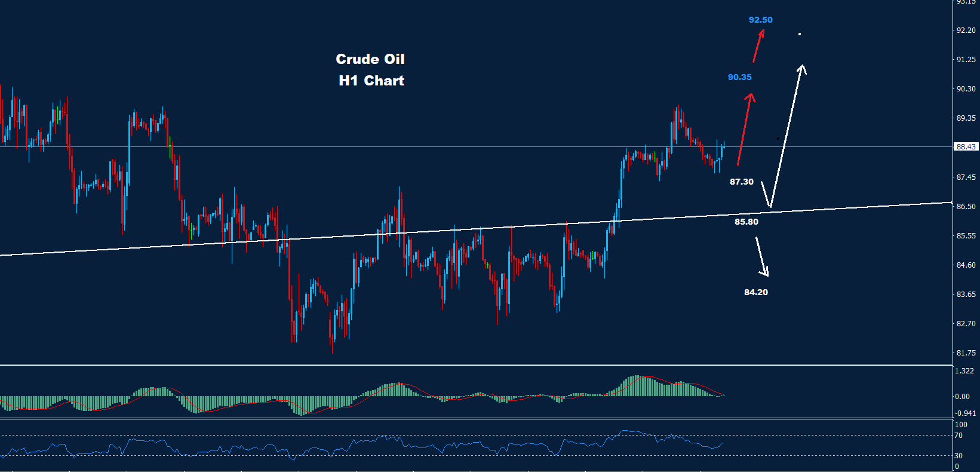Click the 86.50 price axis label

[x=966, y=207]
